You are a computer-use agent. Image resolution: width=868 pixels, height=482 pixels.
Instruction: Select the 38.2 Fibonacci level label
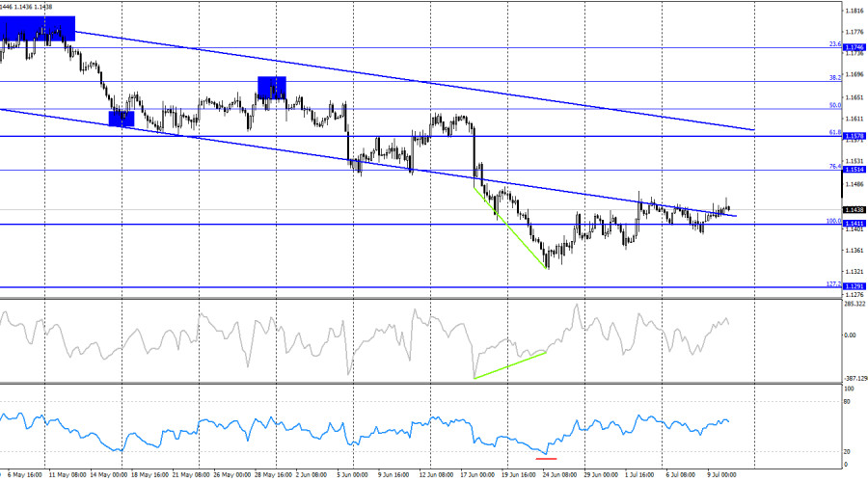click(x=835, y=78)
